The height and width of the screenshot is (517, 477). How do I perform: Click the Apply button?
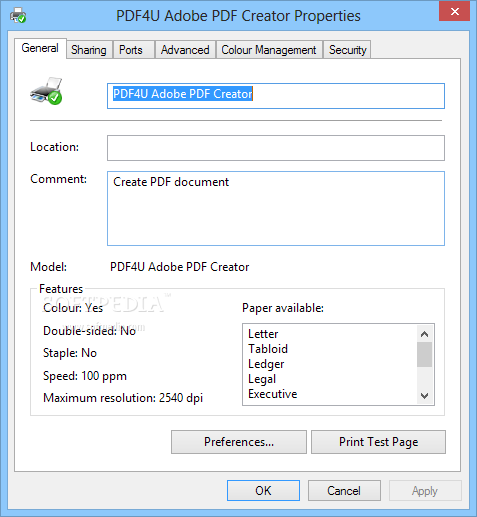point(425,491)
